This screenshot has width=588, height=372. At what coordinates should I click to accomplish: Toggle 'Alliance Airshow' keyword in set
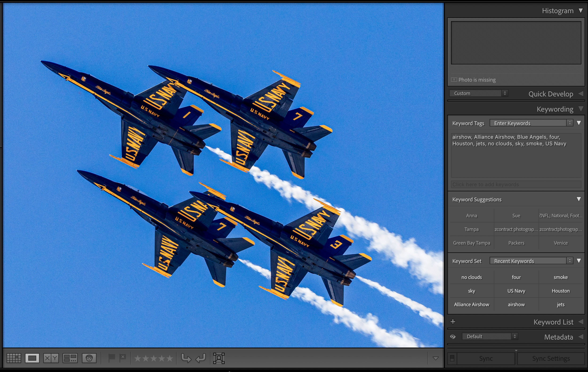click(471, 305)
